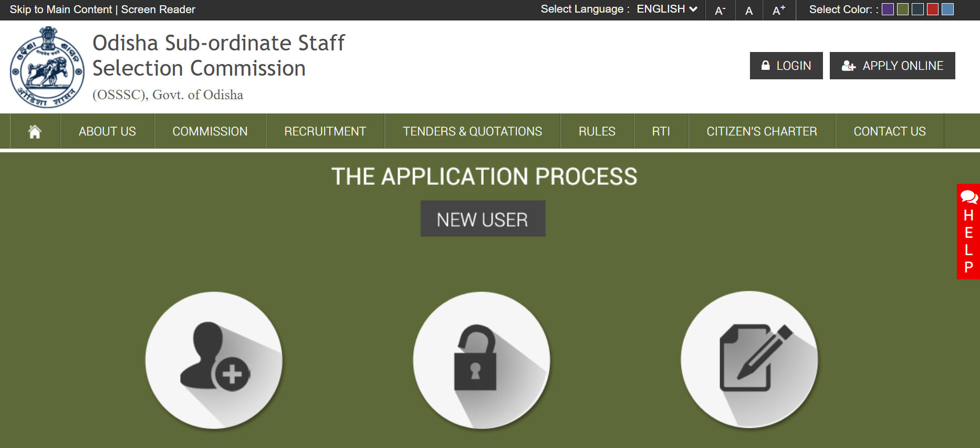This screenshot has height=448, width=980.
Task: Click the edit form pencil circle icon
Action: point(749,360)
